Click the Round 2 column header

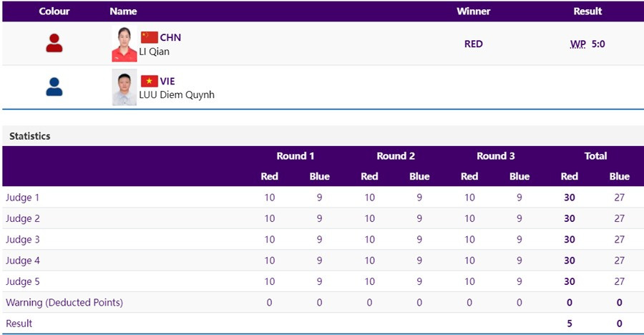[396, 156]
